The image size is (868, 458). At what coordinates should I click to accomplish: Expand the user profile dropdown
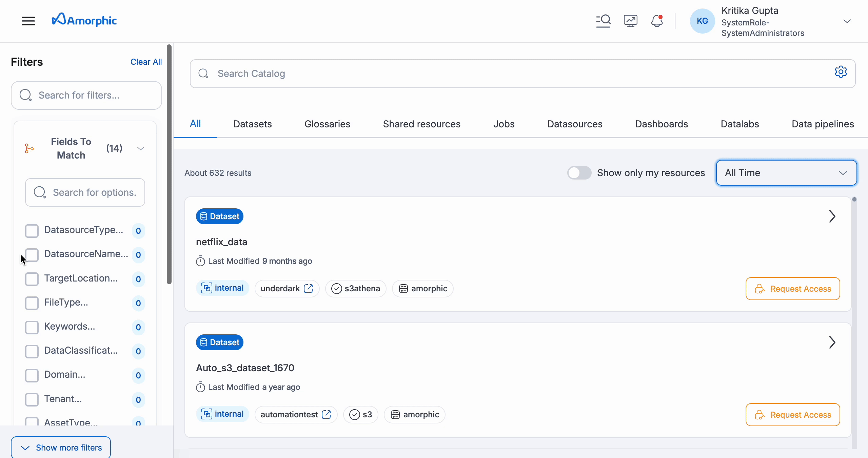(848, 21)
